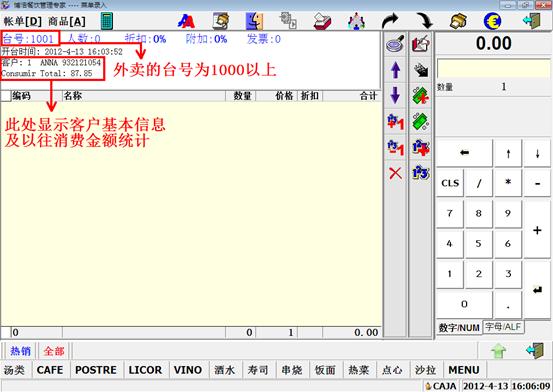Screen dimensions: 553x392
Task: Click the purple down arrow icon
Action: click(395, 96)
